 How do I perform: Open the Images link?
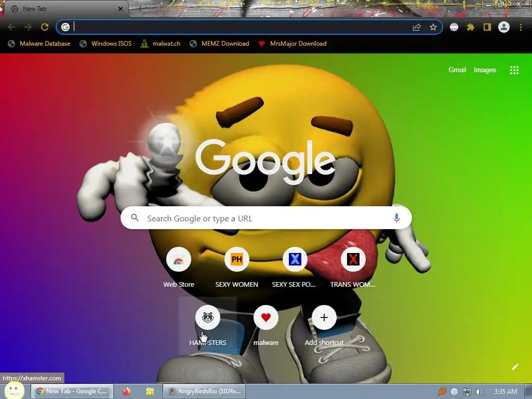[x=485, y=70]
